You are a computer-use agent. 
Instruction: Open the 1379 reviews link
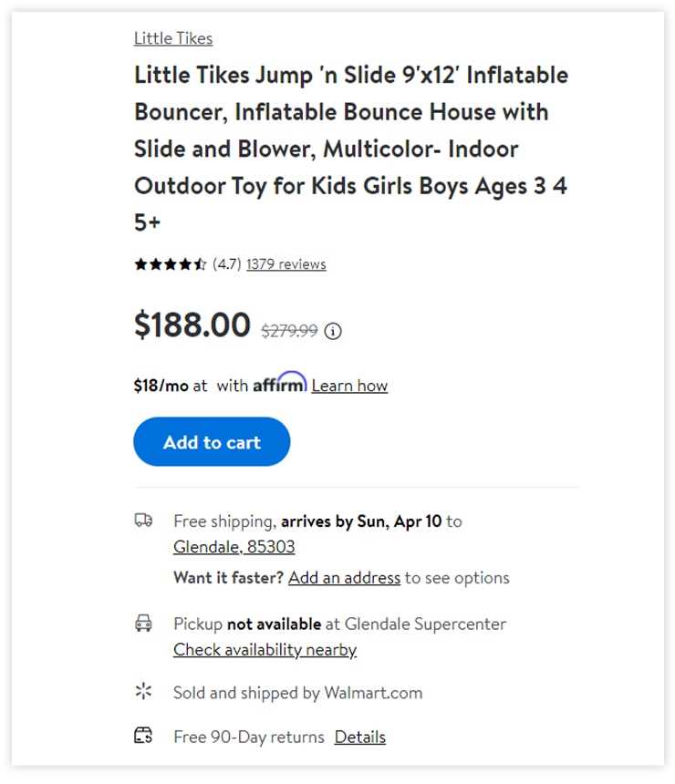tap(286, 264)
